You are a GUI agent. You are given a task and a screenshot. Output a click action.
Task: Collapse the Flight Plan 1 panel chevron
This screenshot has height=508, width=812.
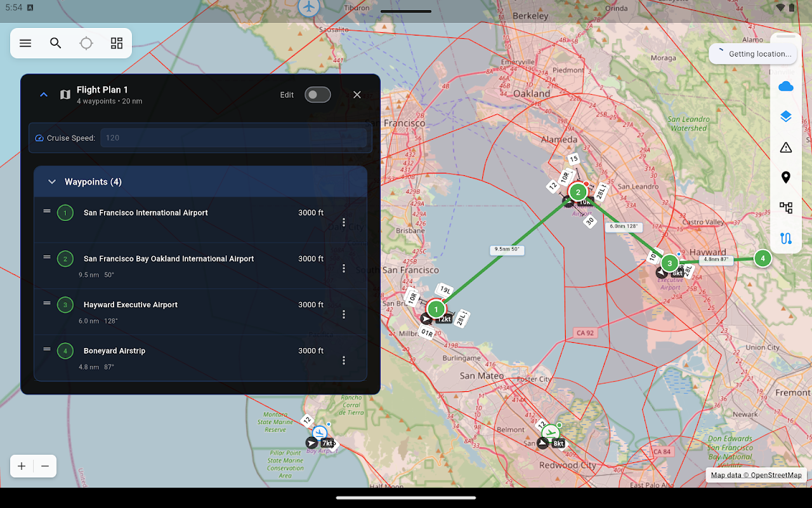point(44,95)
